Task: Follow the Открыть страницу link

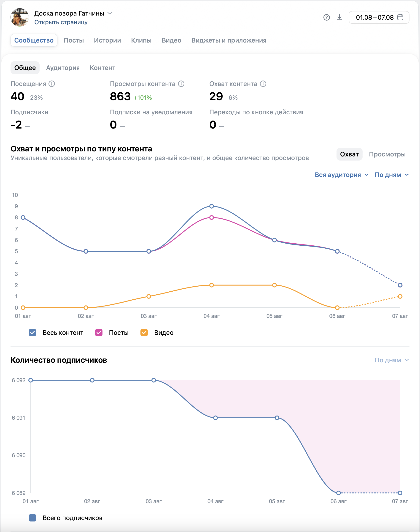Action: pyautogui.click(x=61, y=22)
